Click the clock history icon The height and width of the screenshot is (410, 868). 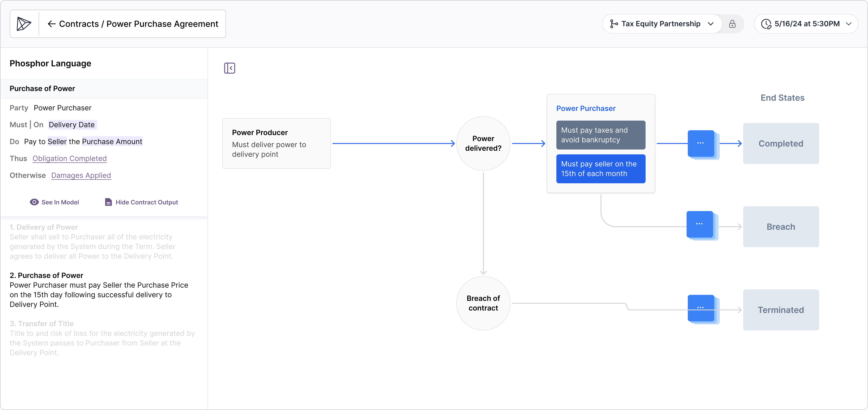(x=766, y=24)
